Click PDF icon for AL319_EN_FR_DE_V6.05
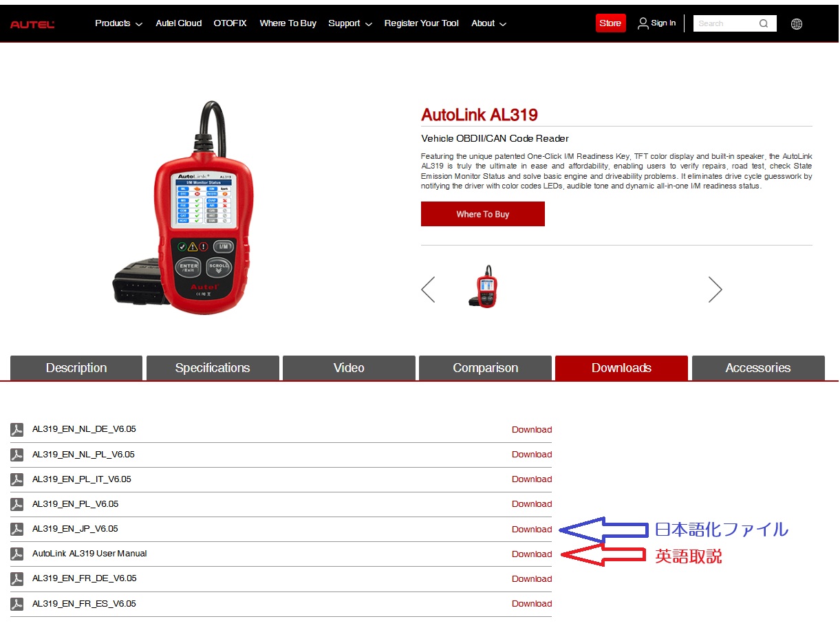The height and width of the screenshot is (630, 840). pyautogui.click(x=17, y=578)
